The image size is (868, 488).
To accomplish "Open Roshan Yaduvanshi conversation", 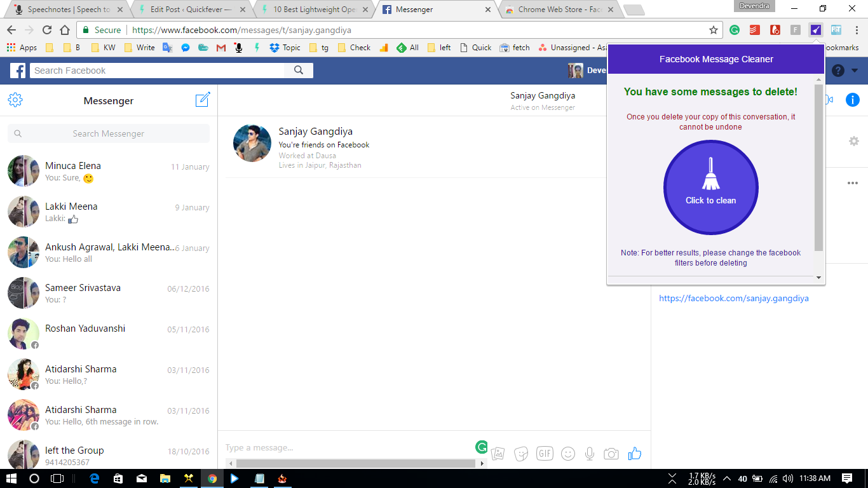I will point(109,334).
